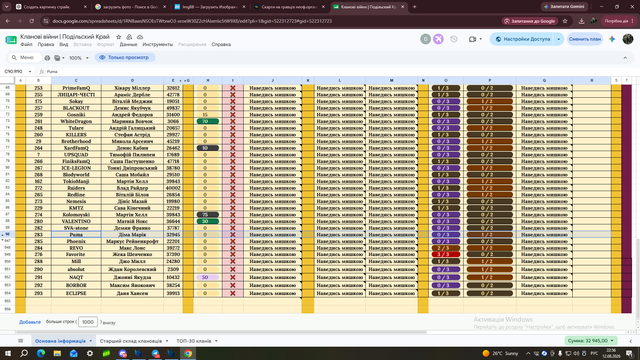Switch to Старший склад клановців sheet
The height and width of the screenshot is (360, 640).
pos(131,341)
